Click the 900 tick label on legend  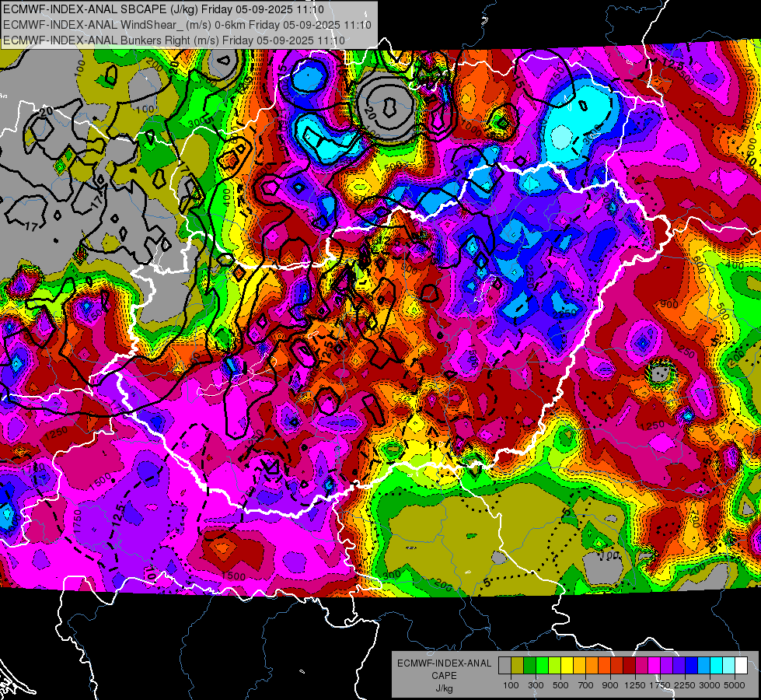click(x=610, y=685)
